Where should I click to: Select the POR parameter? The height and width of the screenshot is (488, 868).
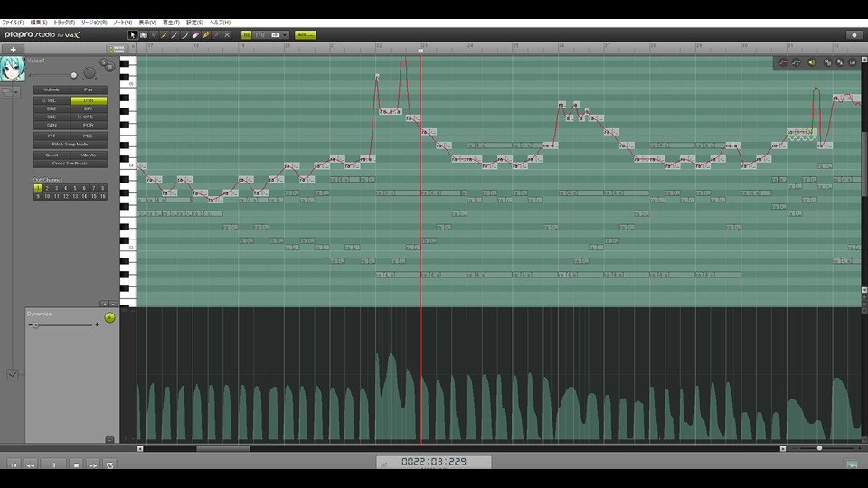[89, 125]
